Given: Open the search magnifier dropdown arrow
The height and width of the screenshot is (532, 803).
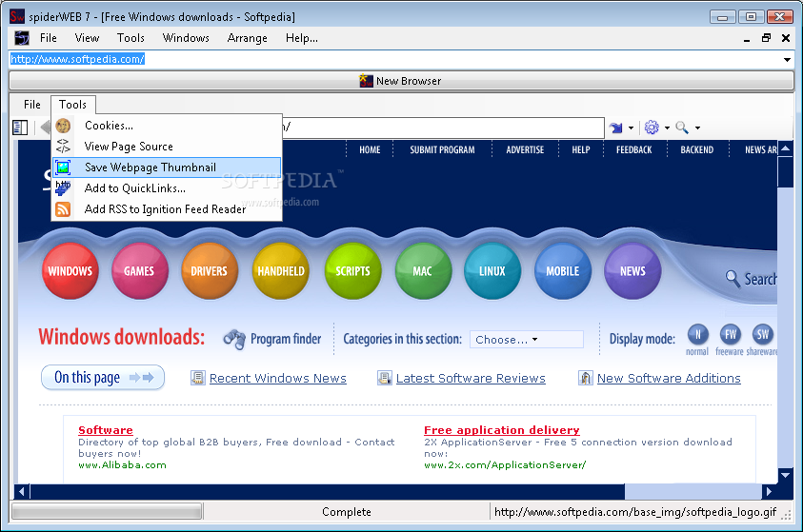Looking at the screenshot, I should (697, 128).
